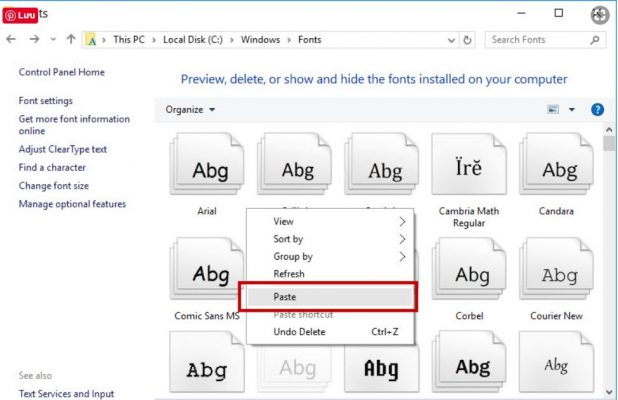Click the Luu Pinterest save button
Image resolution: width=618 pixels, height=400 pixels.
click(20, 15)
